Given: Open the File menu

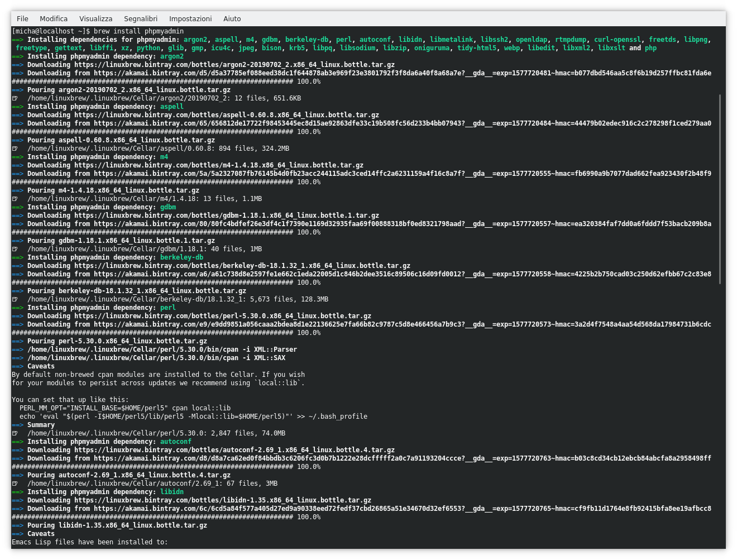Looking at the screenshot, I should pyautogui.click(x=22, y=18).
